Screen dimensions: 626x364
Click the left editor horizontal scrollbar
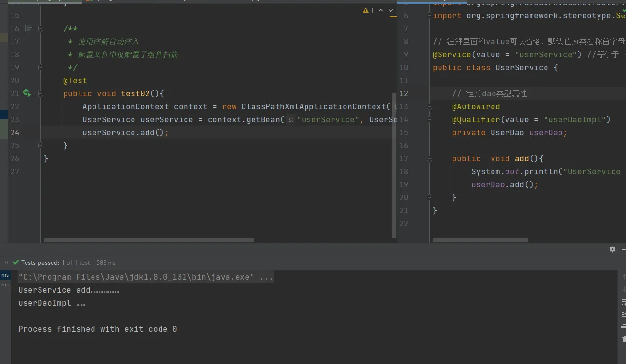pos(149,240)
